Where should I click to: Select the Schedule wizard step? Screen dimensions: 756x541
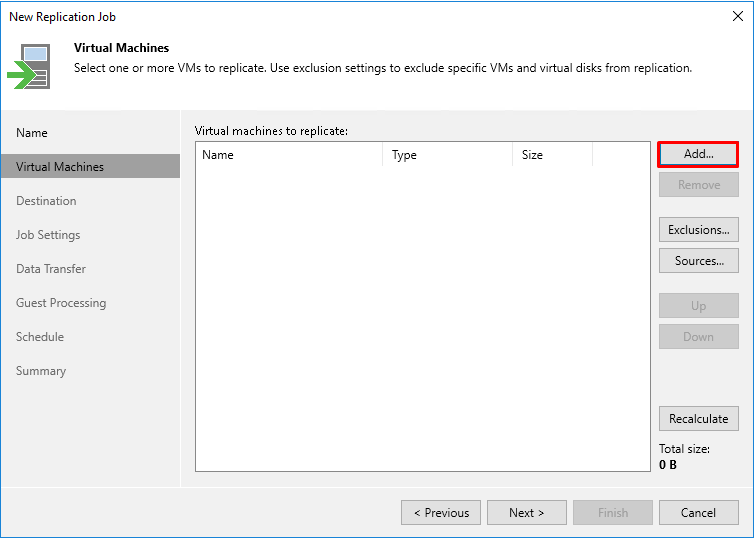point(91,337)
